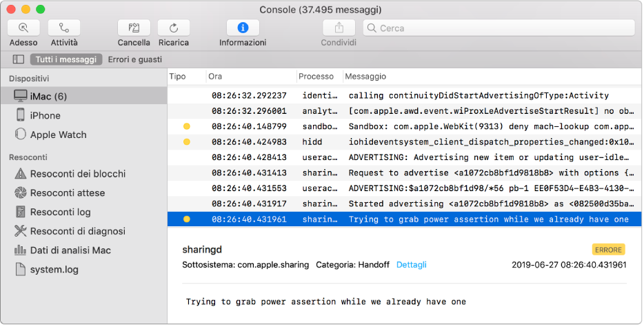Viewport: 644px width, 325px height.
Task: Click the Dispositivi section header
Action: (29, 79)
